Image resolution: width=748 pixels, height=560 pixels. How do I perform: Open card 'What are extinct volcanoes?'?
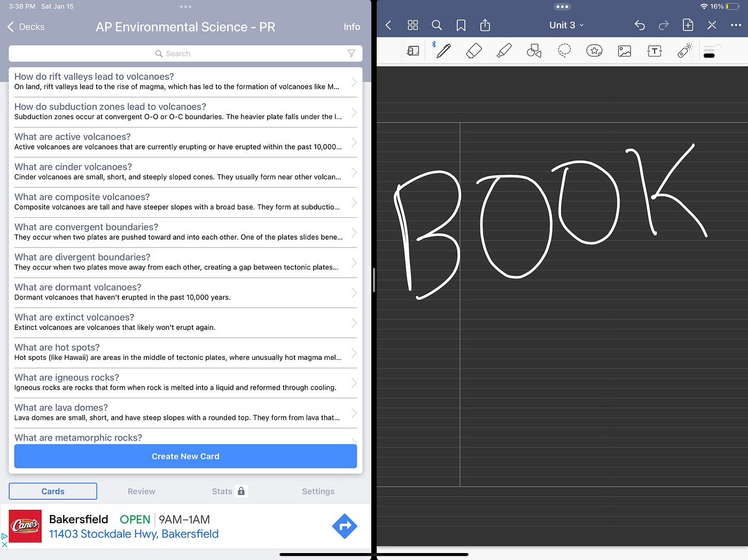pos(185,322)
